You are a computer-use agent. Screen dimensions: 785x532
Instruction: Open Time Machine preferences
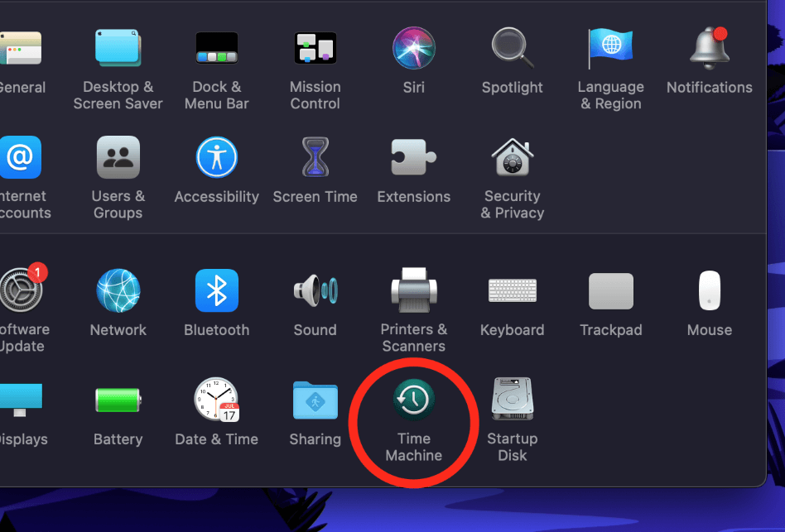(x=414, y=400)
